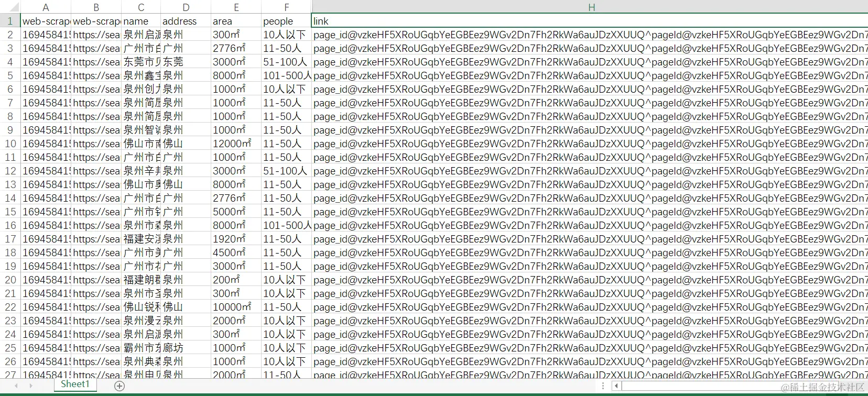
Task: Select the link cell in row 13
Action: (590, 184)
